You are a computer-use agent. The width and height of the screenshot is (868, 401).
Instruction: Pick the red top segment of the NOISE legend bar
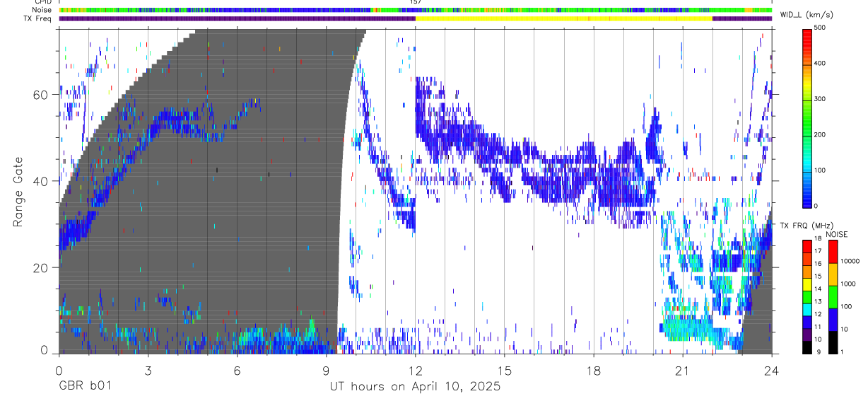click(833, 251)
